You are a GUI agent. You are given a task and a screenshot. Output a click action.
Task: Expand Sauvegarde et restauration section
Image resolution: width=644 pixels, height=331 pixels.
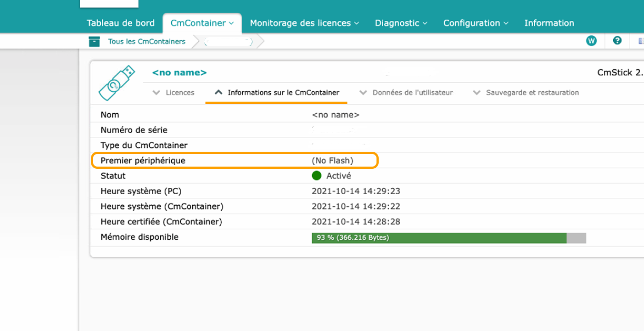coord(526,93)
